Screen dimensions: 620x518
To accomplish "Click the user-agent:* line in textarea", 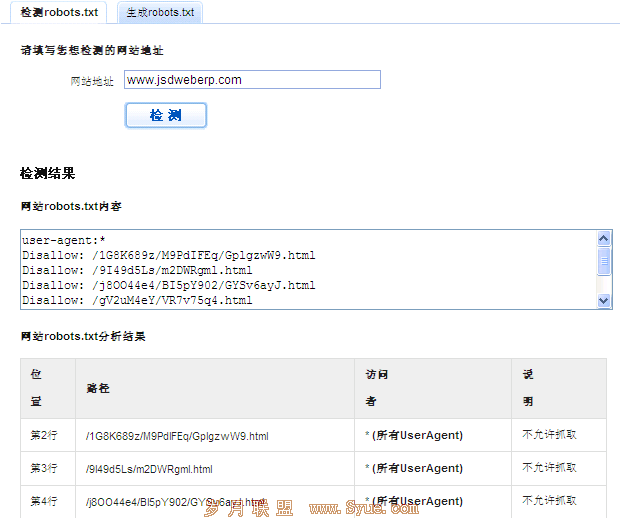I will [64, 240].
